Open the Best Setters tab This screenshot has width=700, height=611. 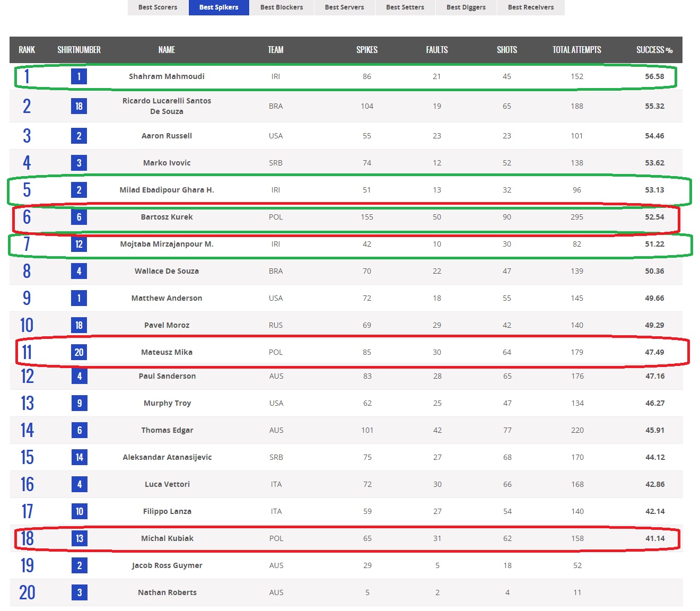[x=405, y=7]
